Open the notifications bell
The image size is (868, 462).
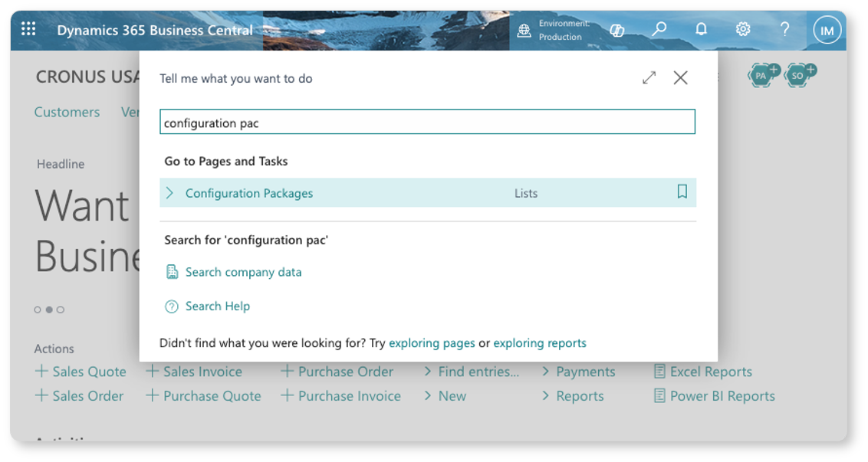[x=701, y=29]
